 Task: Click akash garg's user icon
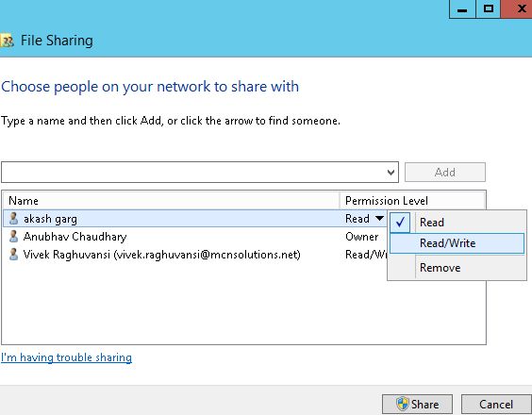coord(13,219)
